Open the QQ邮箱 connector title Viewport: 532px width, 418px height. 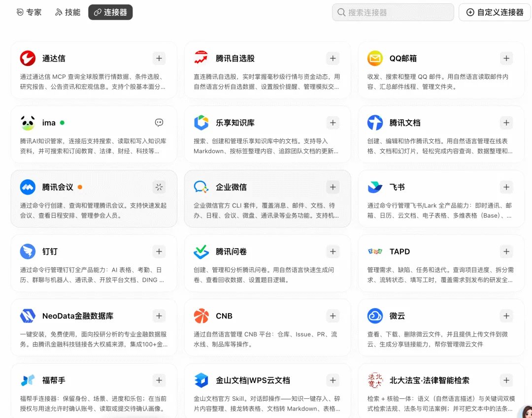click(x=403, y=58)
